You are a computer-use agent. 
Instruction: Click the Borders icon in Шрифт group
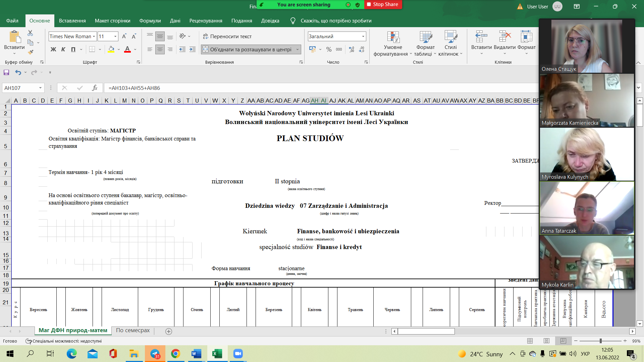click(x=92, y=49)
